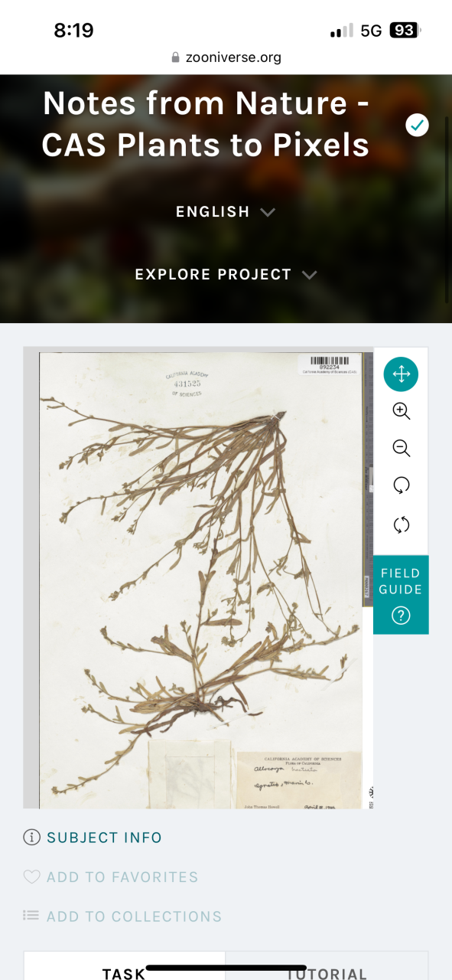
Task: Click the collections list icon
Action: [x=31, y=916]
